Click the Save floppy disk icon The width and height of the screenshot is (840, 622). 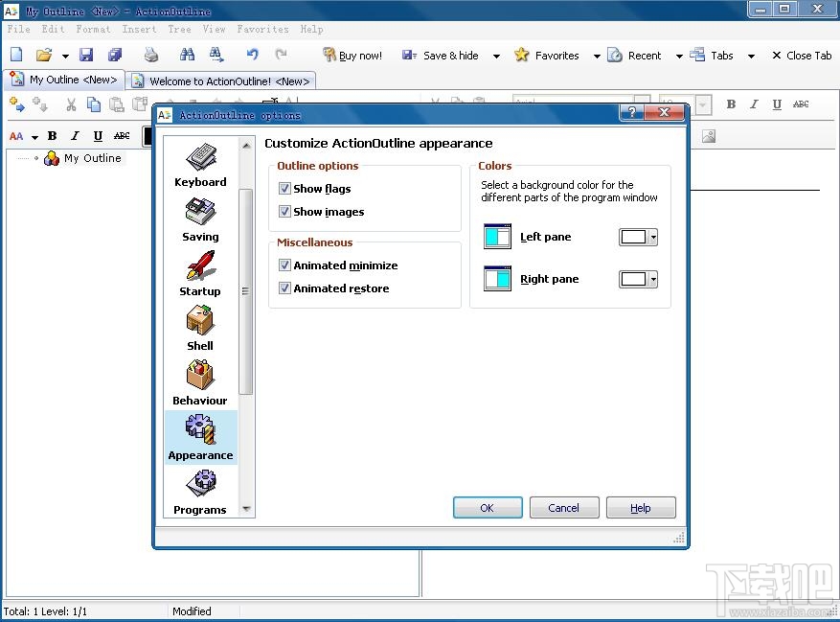click(x=86, y=55)
